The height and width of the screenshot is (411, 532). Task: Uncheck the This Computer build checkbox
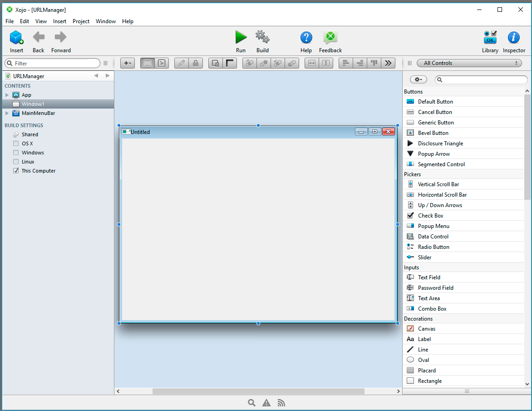pos(16,171)
